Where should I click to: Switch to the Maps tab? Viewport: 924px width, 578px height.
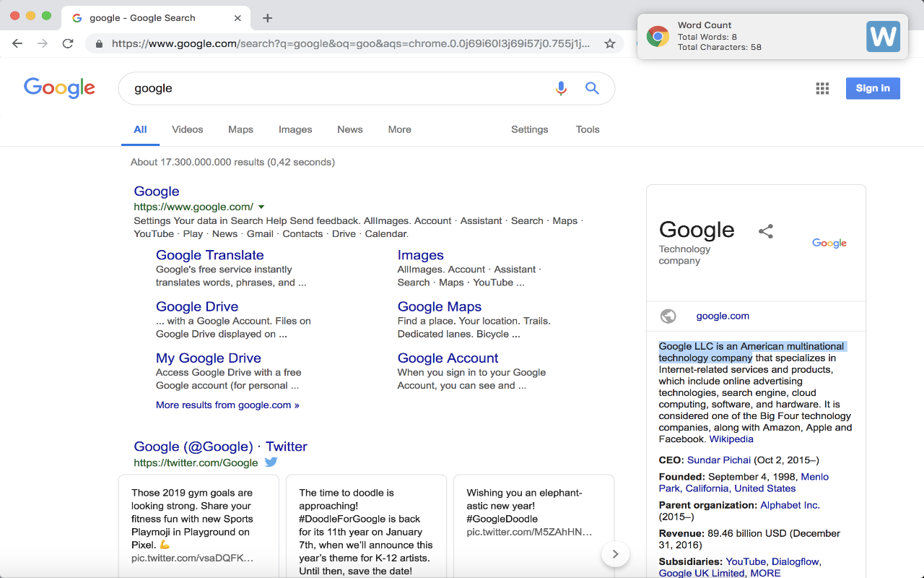[240, 129]
